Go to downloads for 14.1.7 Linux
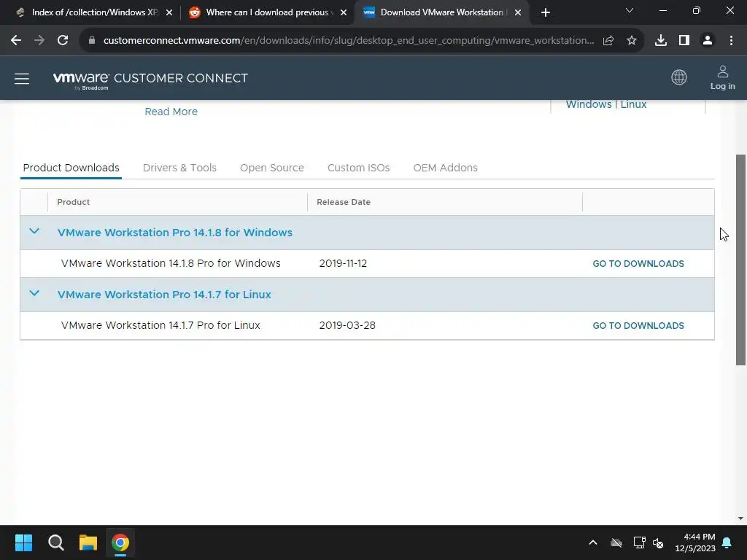Viewport: 747px width, 560px height. click(x=638, y=326)
